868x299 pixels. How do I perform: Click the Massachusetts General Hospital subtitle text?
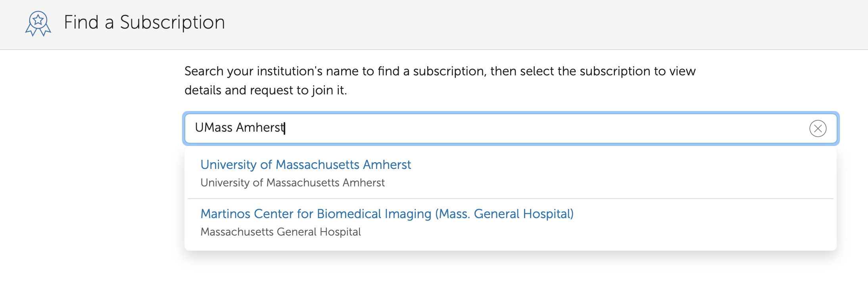click(280, 232)
